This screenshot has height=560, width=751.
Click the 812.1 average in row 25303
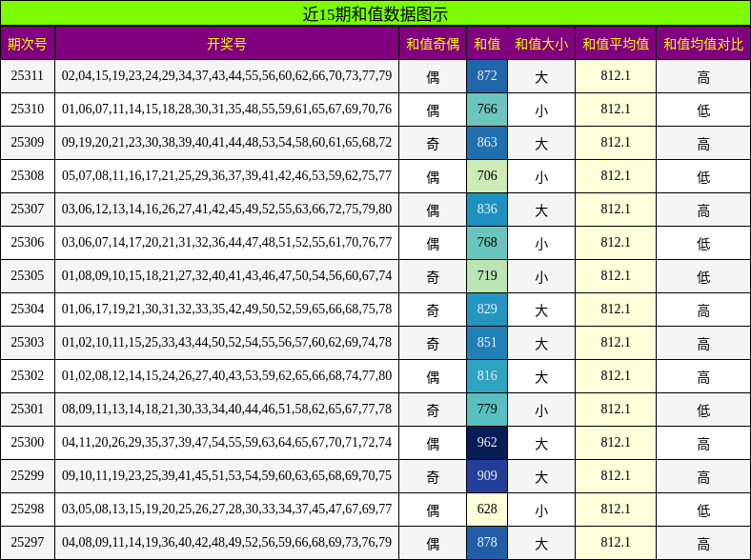coord(616,343)
